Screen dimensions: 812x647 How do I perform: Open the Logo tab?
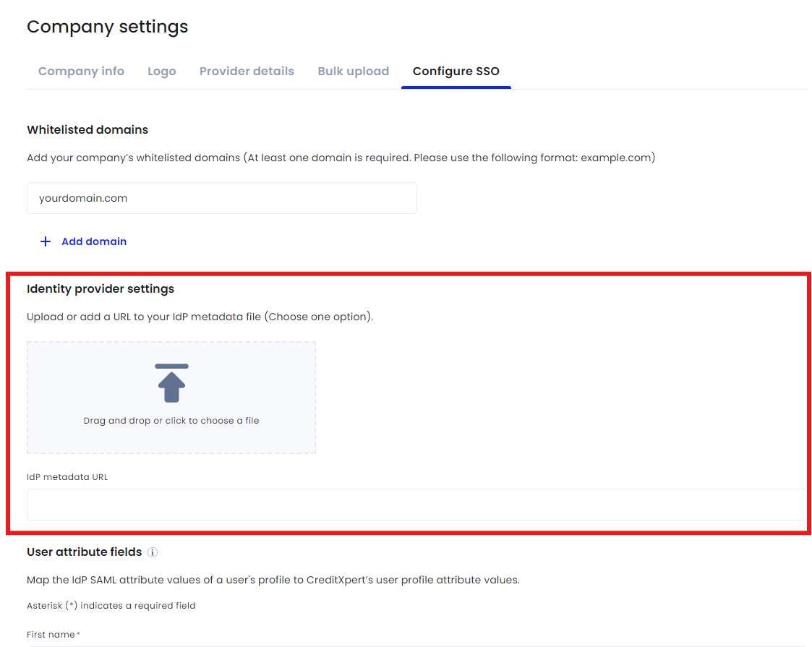[161, 72]
